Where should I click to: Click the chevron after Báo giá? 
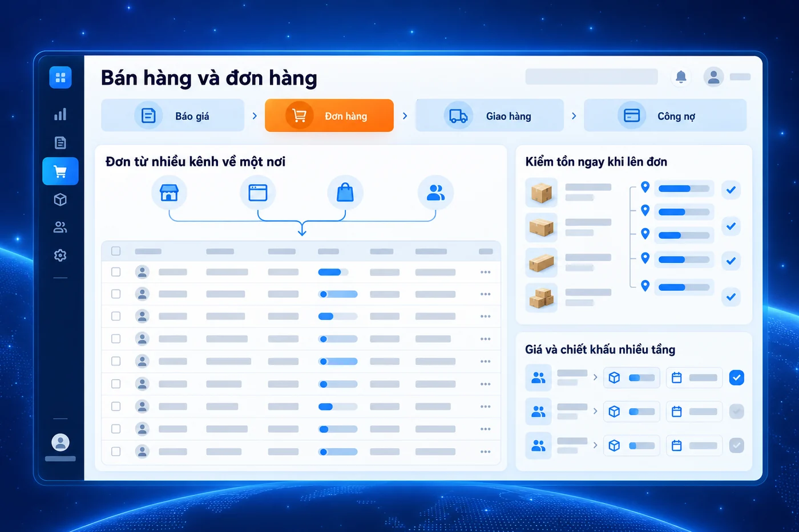[255, 116]
